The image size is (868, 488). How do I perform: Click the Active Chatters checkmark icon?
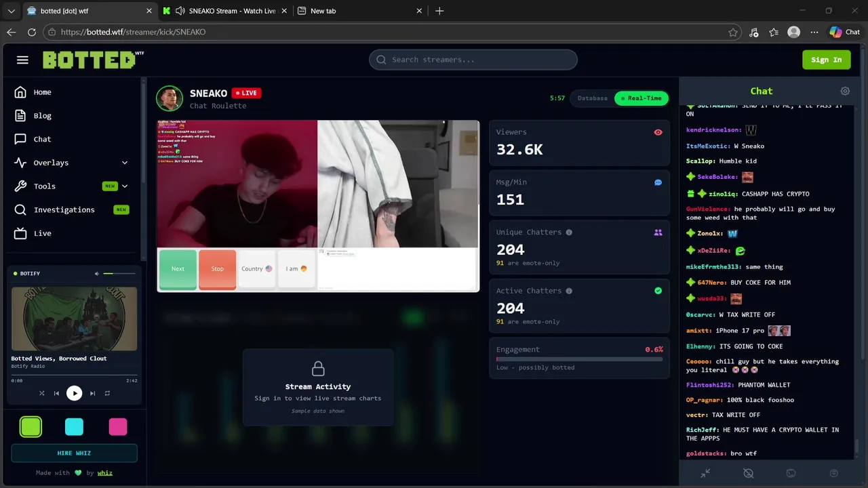tap(658, 291)
